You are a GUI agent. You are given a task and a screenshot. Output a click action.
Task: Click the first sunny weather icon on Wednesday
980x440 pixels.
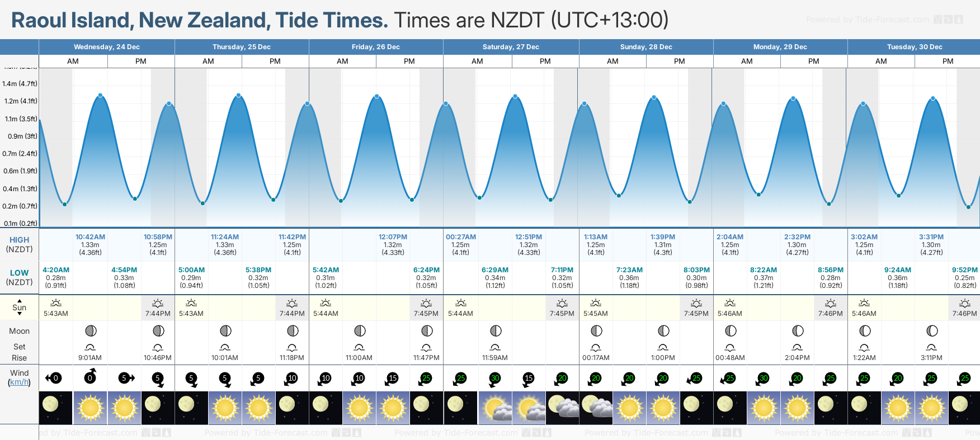click(x=90, y=407)
